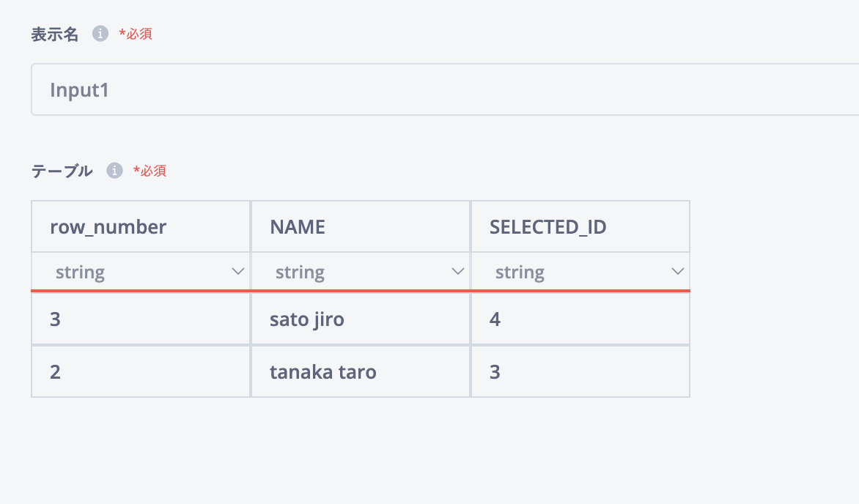
Task: Select the NAME column header cell
Action: pyautogui.click(x=361, y=227)
